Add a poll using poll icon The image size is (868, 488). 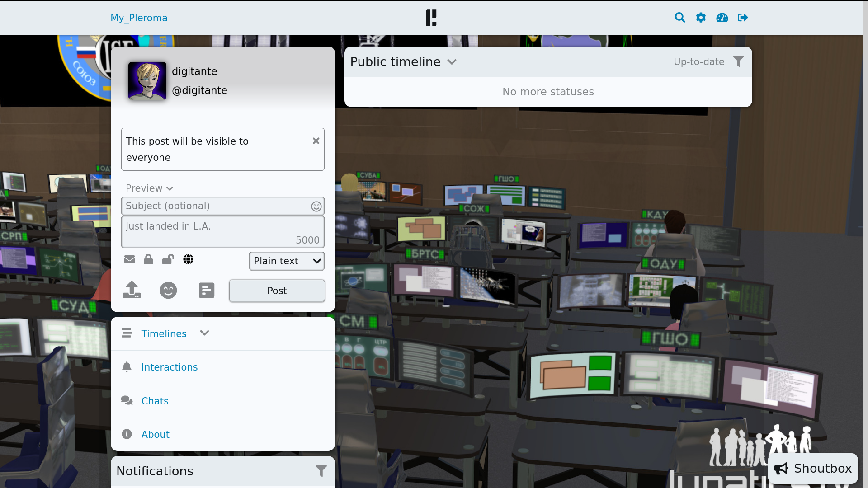[207, 290]
